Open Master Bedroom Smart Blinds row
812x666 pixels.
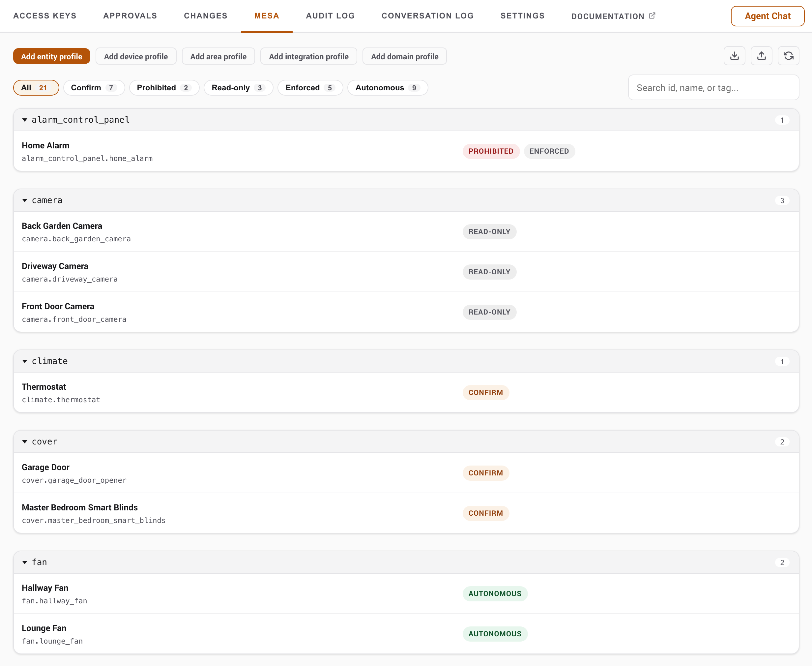click(x=406, y=513)
